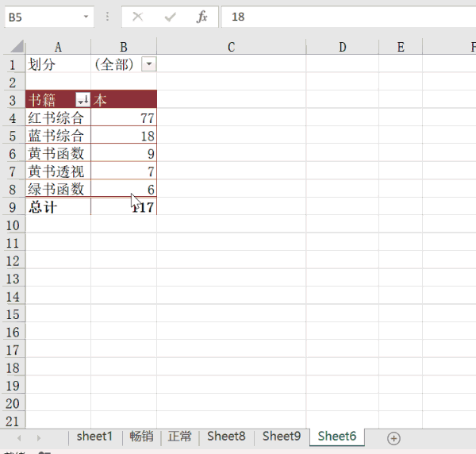Select row 1 header

coord(13,64)
